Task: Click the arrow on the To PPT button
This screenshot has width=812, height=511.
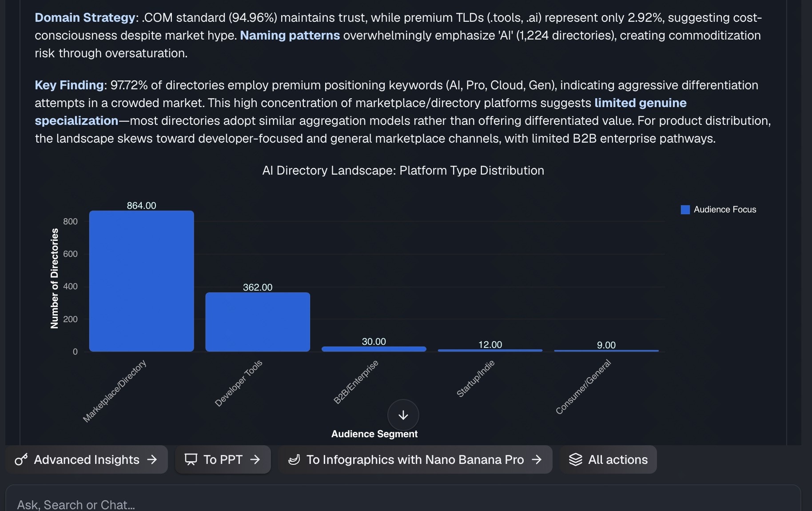Action: tap(255, 459)
